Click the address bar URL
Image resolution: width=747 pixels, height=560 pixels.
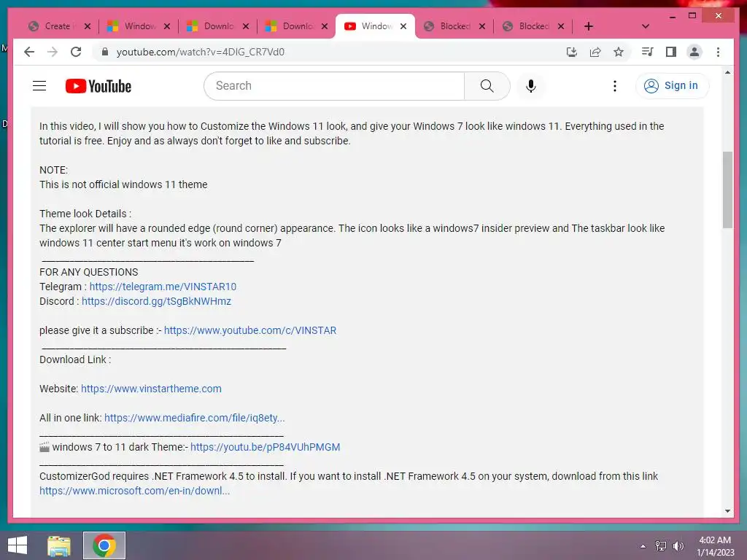coord(200,52)
